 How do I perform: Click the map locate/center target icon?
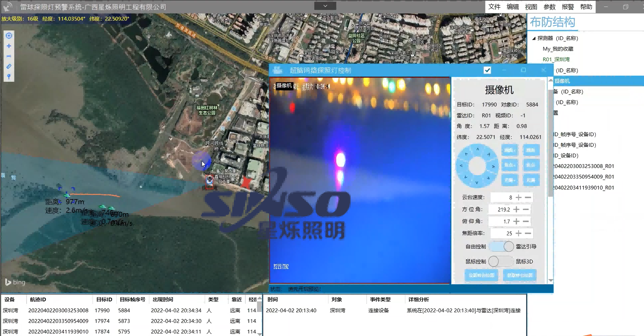click(x=9, y=36)
